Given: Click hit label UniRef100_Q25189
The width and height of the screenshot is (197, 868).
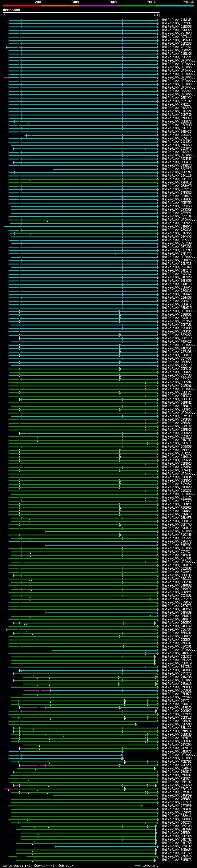Looking at the screenshot, I should [176, 416].
